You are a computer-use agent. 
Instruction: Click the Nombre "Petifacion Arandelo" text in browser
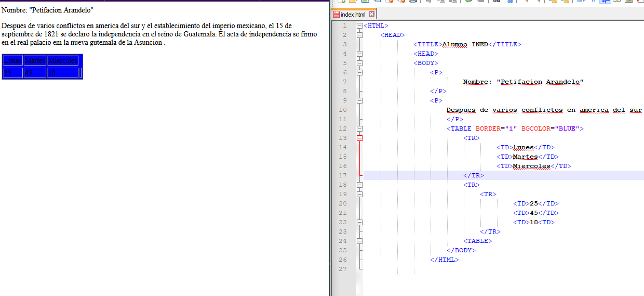point(48,10)
